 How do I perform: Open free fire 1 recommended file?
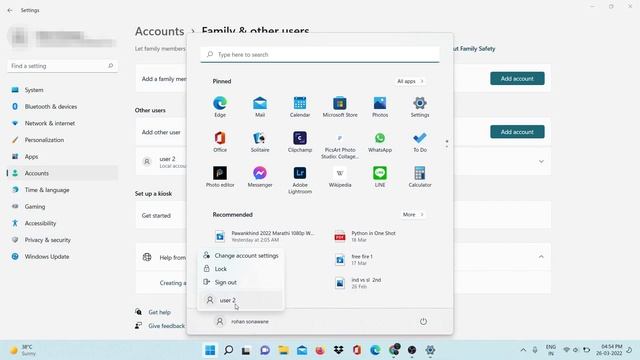[x=354, y=260]
